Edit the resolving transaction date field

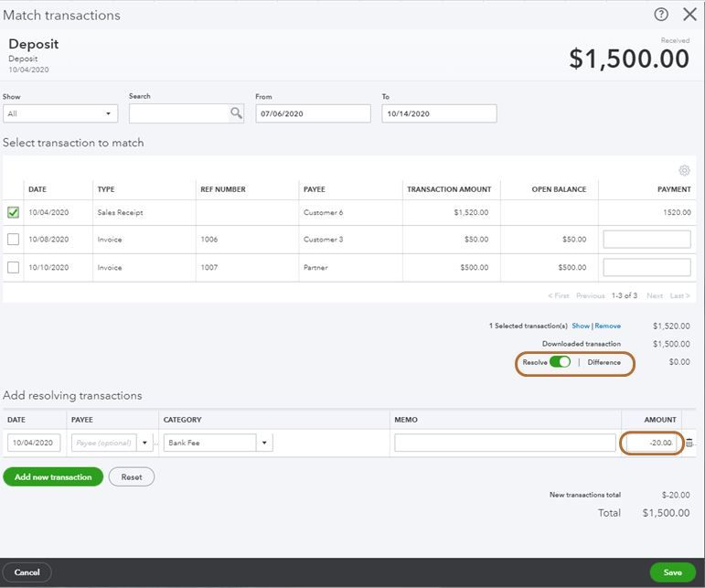pyautogui.click(x=34, y=443)
